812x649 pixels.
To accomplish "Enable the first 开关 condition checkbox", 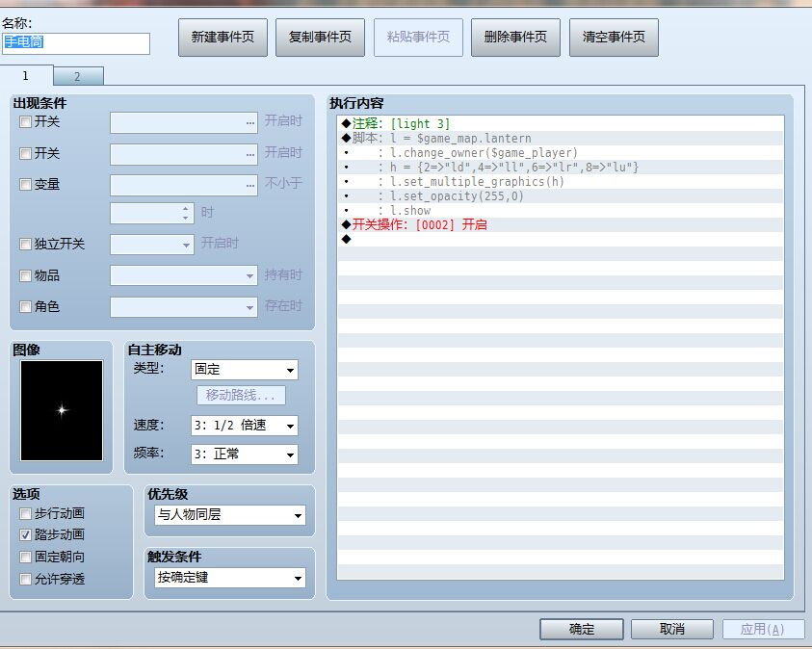I will tap(25, 122).
